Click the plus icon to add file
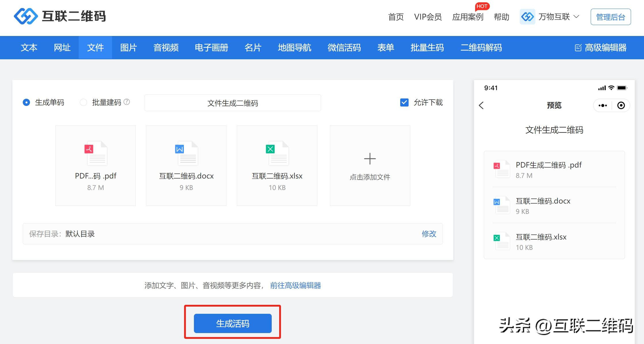This screenshot has width=644, height=344. pyautogui.click(x=370, y=159)
